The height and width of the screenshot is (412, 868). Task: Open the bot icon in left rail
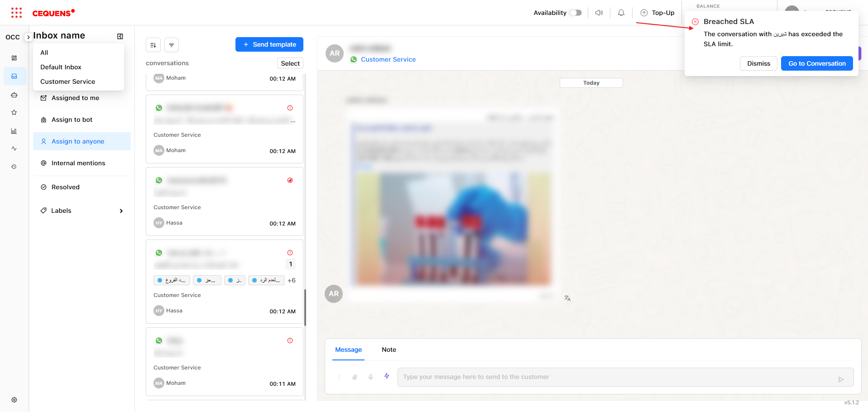tap(14, 95)
